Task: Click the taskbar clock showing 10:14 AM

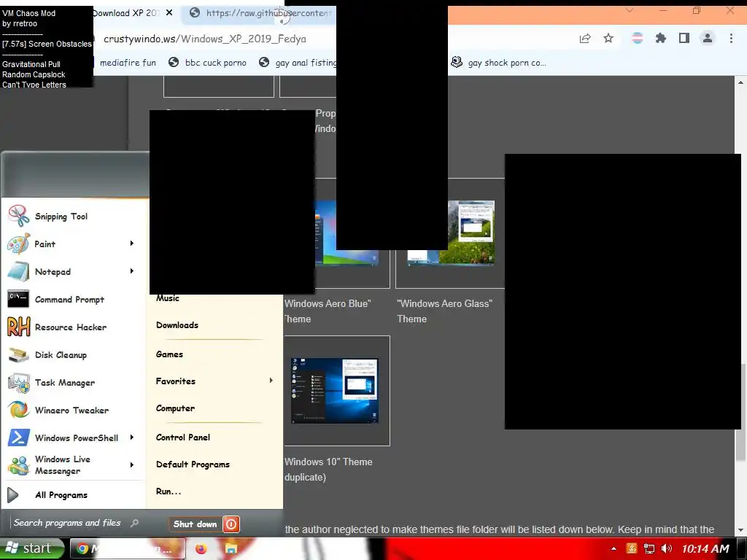Action: coord(705,548)
